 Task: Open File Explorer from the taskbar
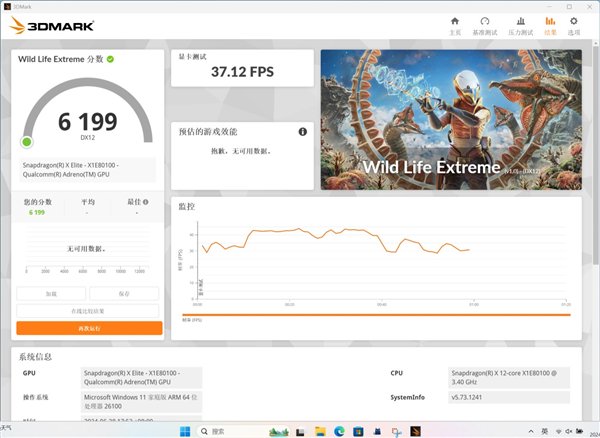(x=320, y=432)
